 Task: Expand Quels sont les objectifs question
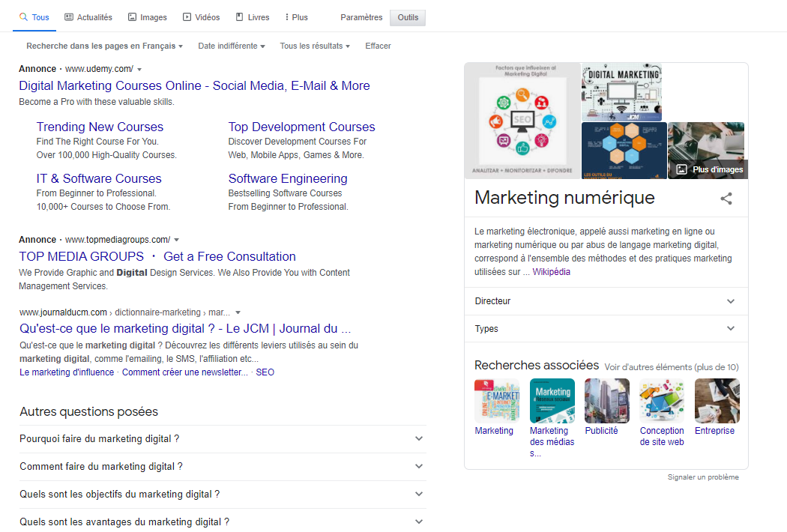223,495
